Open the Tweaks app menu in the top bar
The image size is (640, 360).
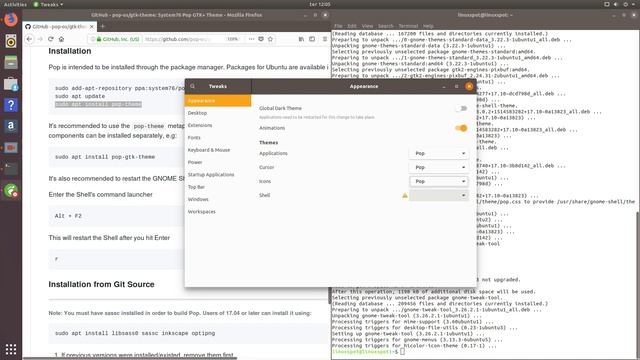pos(49,4)
